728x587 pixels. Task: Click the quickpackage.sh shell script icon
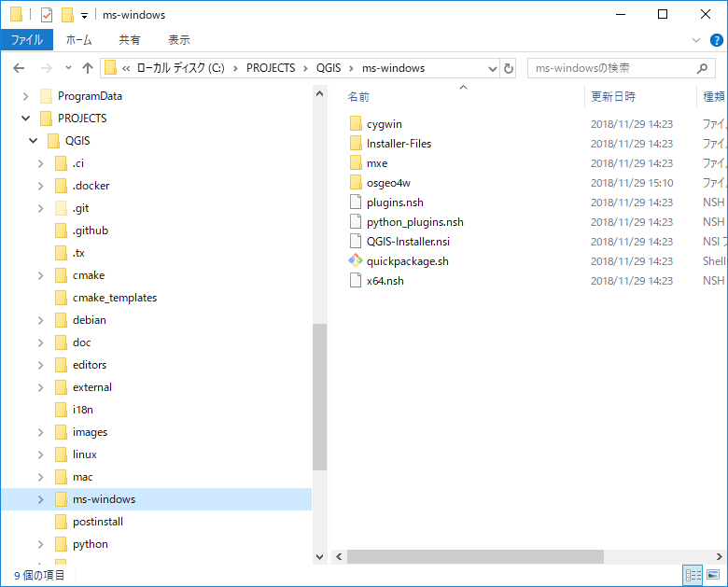pos(355,261)
